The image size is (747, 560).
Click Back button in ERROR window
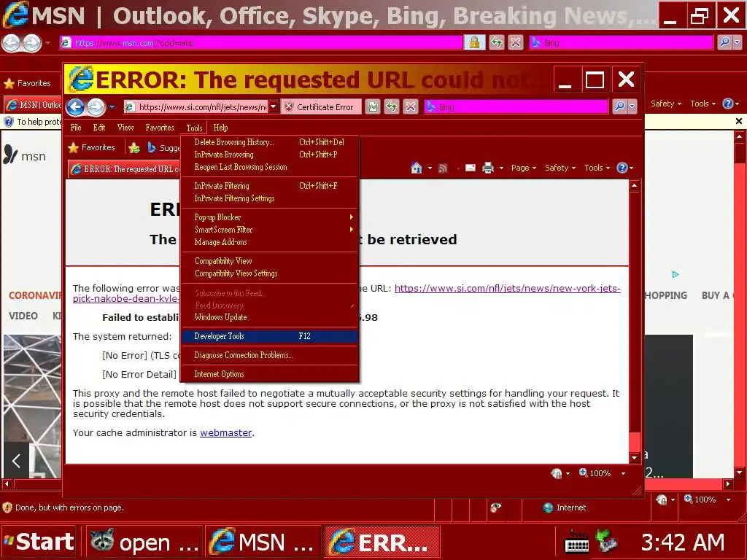(x=75, y=106)
